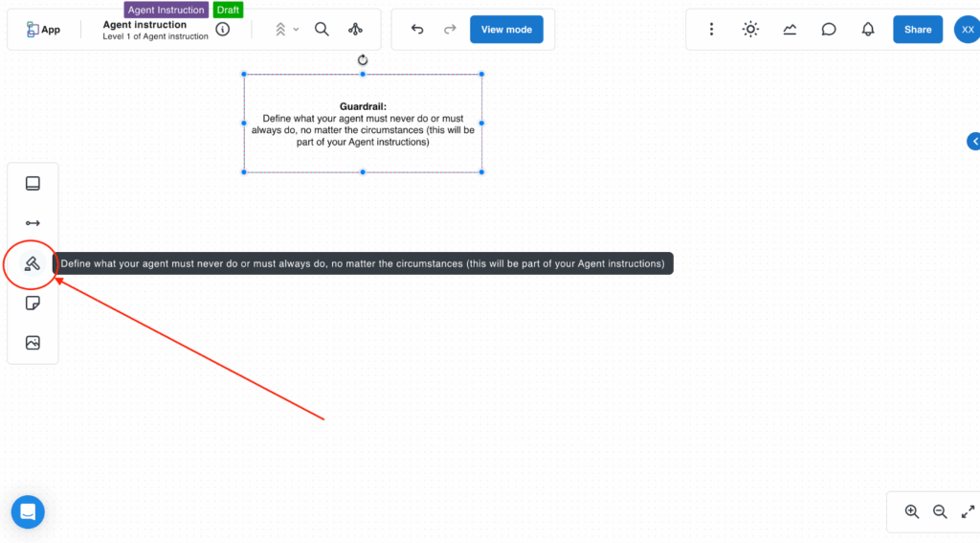Toggle light/dark theme sun icon
The image size is (980, 543).
[751, 30]
